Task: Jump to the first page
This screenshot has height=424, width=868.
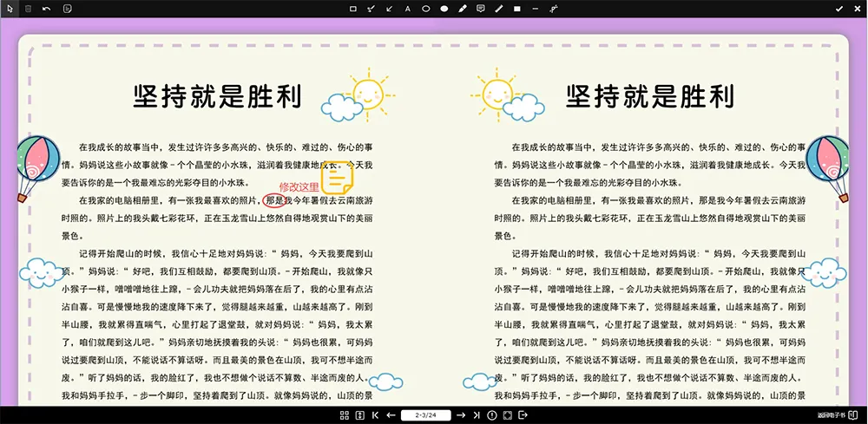Action: tap(375, 415)
